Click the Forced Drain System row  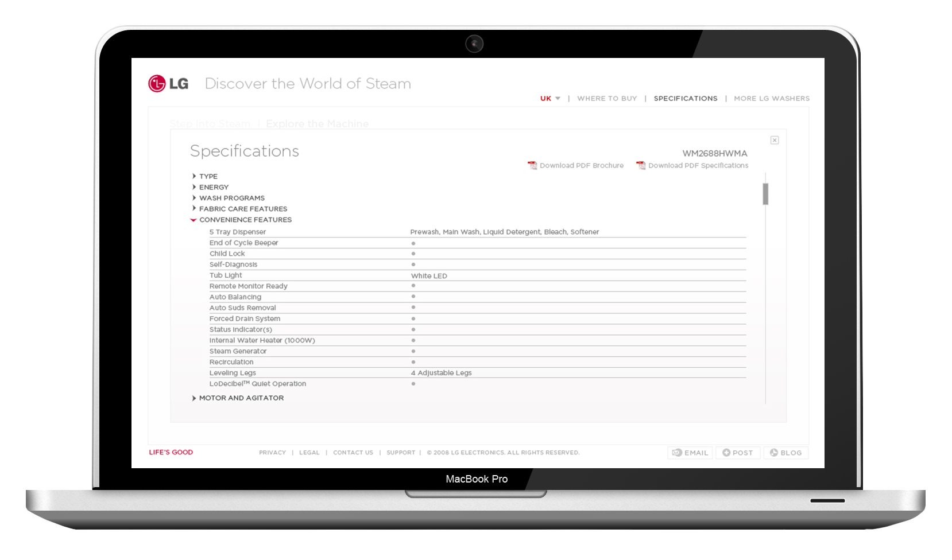click(477, 319)
